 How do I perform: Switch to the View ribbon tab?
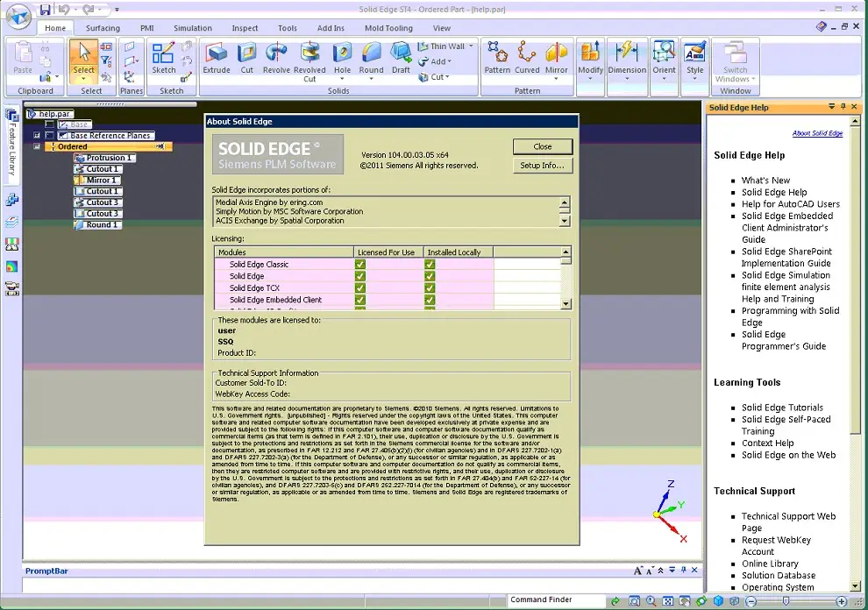[441, 28]
